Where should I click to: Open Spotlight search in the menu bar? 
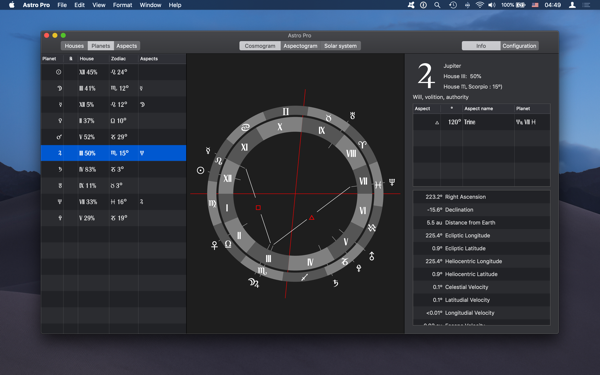point(437,5)
